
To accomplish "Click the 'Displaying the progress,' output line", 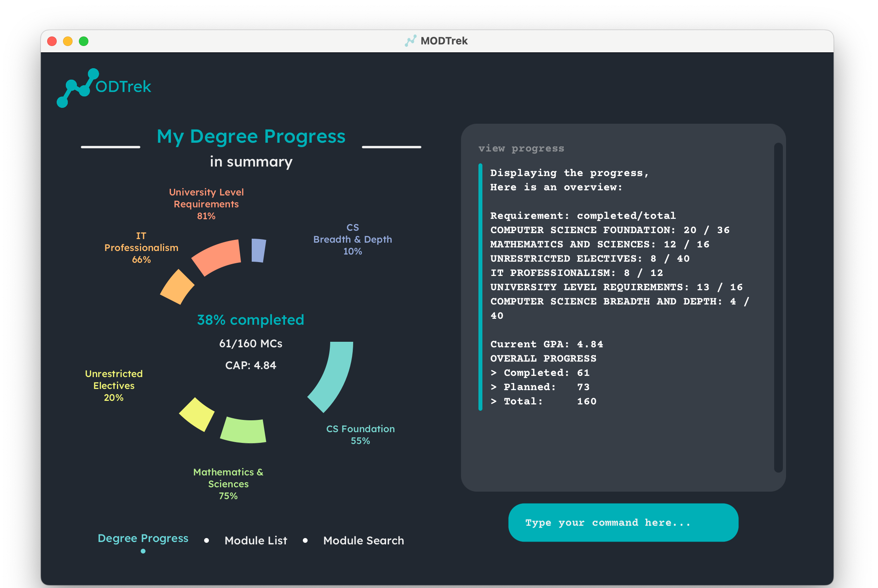I will [x=570, y=173].
